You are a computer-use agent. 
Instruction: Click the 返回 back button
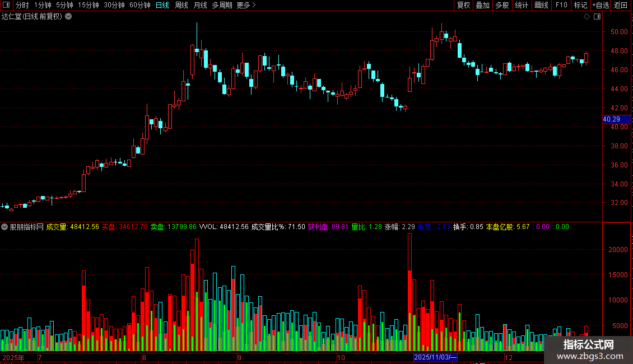pos(621,5)
